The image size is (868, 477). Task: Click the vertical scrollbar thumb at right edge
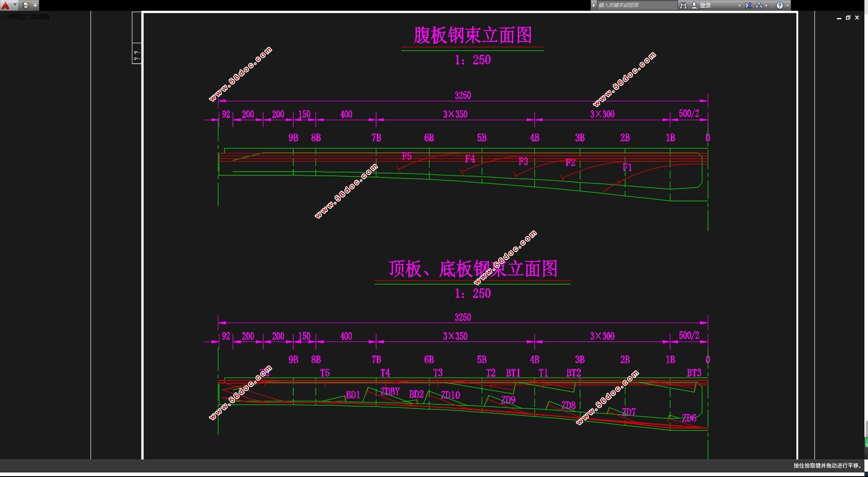click(866, 434)
